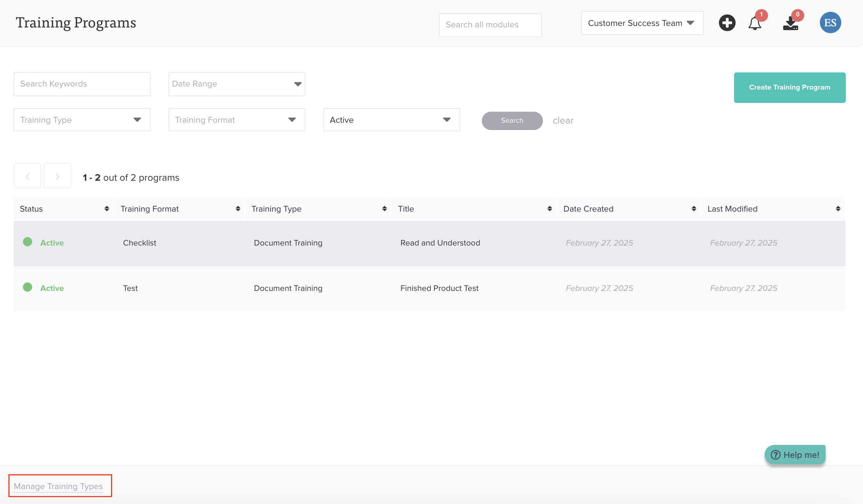
Task: Open the Manage Training Types link
Action: pos(58,486)
